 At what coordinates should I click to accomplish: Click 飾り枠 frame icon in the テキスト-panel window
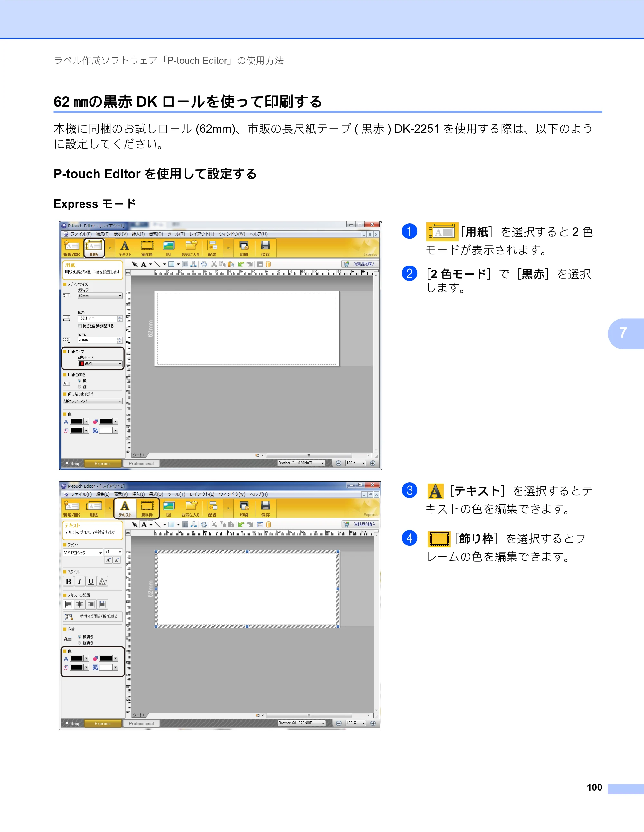(147, 508)
